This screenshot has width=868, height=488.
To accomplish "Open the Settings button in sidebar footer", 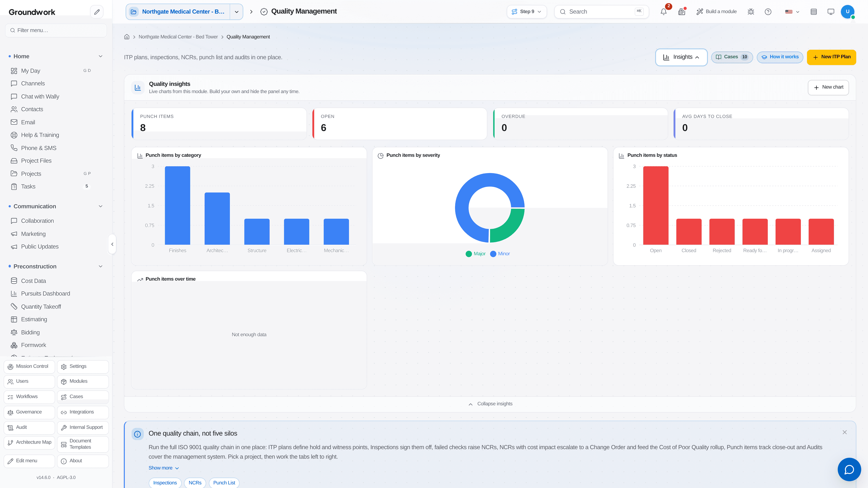I will pos(83,367).
